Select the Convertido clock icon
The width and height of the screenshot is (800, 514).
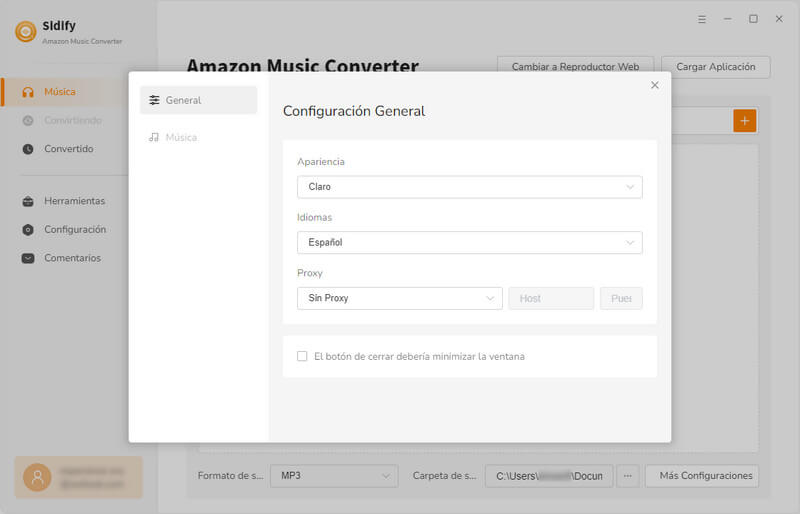pyautogui.click(x=28, y=149)
